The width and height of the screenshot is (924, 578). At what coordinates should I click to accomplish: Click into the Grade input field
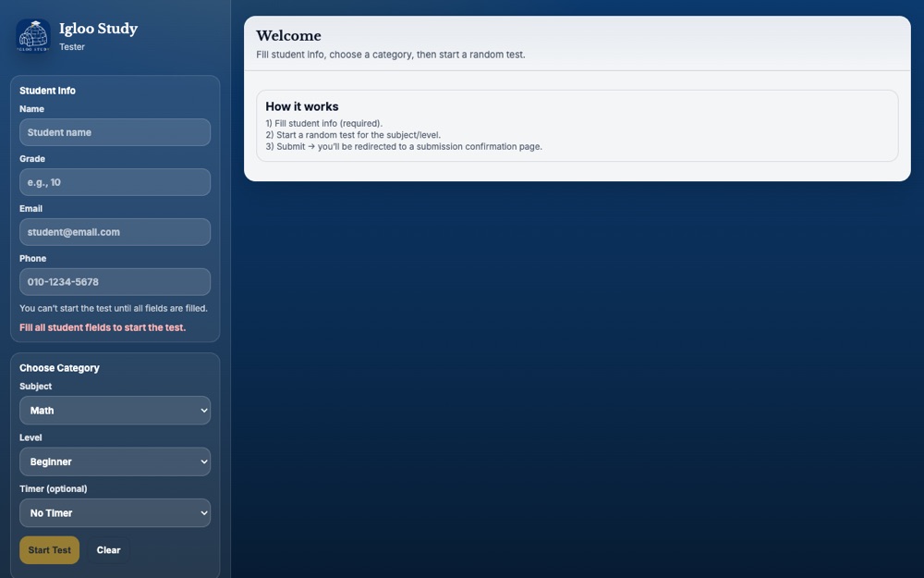click(115, 182)
